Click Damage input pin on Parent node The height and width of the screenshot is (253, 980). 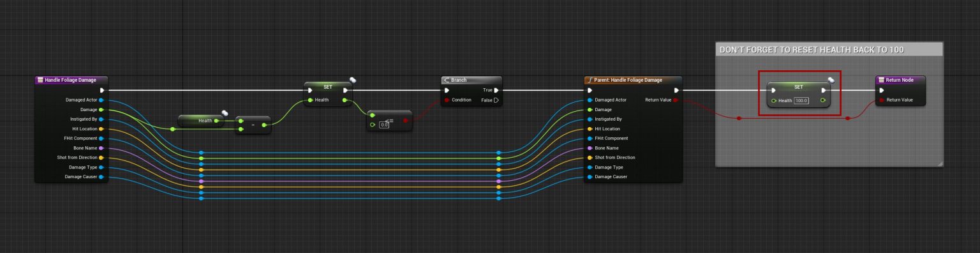coord(590,109)
